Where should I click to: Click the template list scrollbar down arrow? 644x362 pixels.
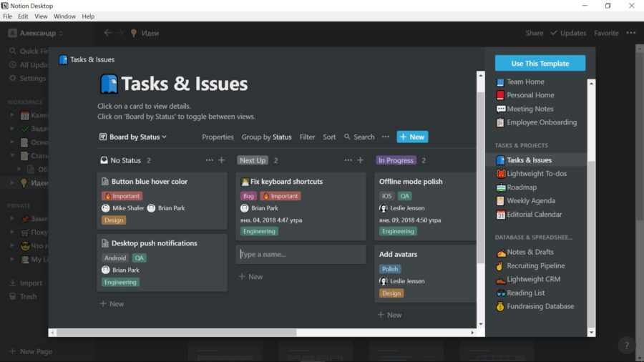point(591,333)
